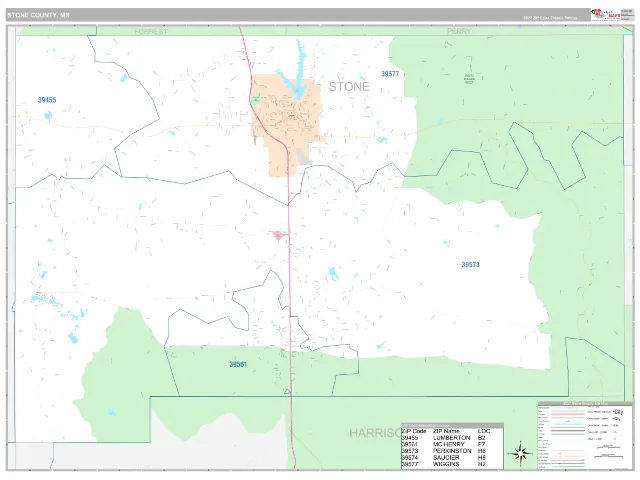Screen dimensions: 640x480
Task: Click the FORREST county label
Action: (151, 31)
